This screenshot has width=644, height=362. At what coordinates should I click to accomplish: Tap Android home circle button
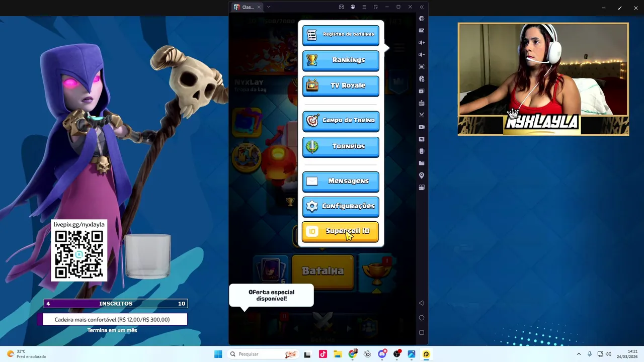pos(422,318)
